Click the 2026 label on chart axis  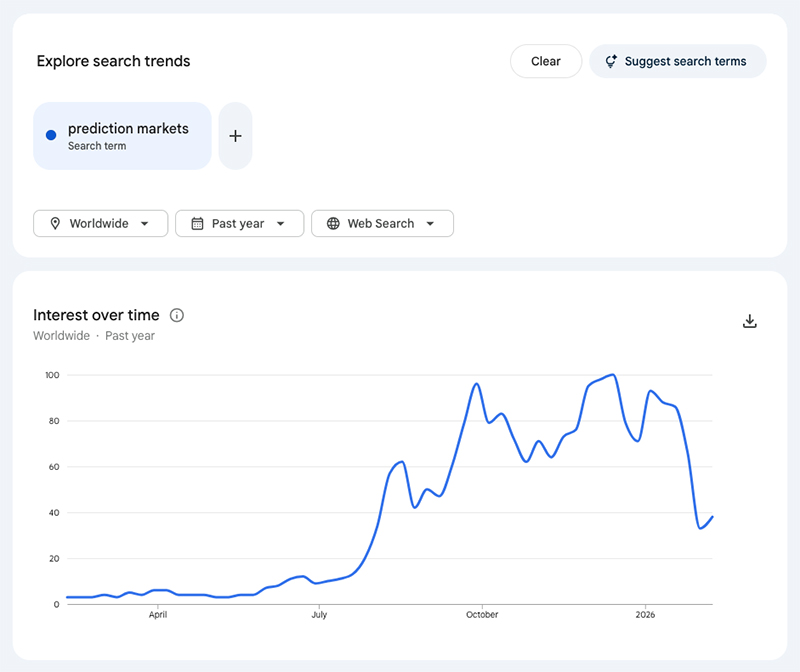click(x=645, y=615)
